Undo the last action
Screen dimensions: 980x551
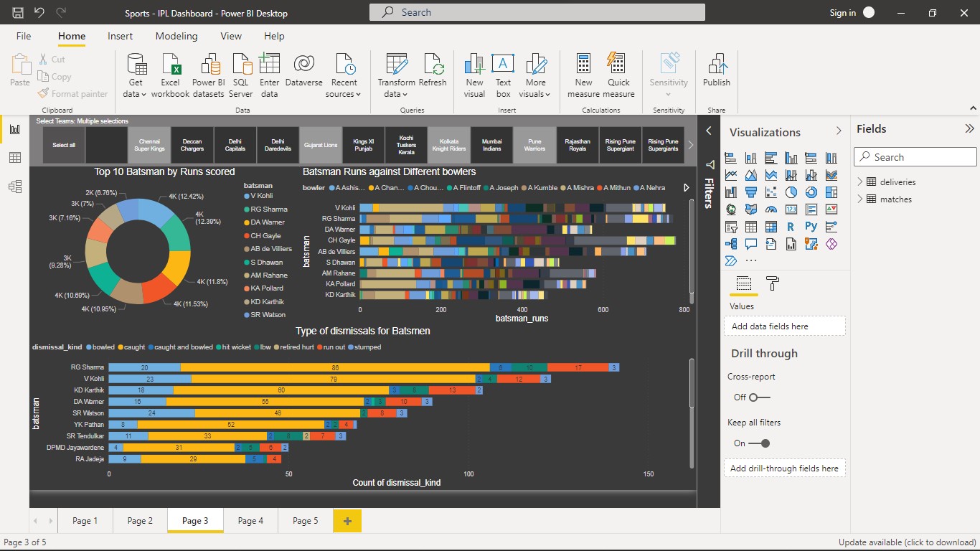39,12
